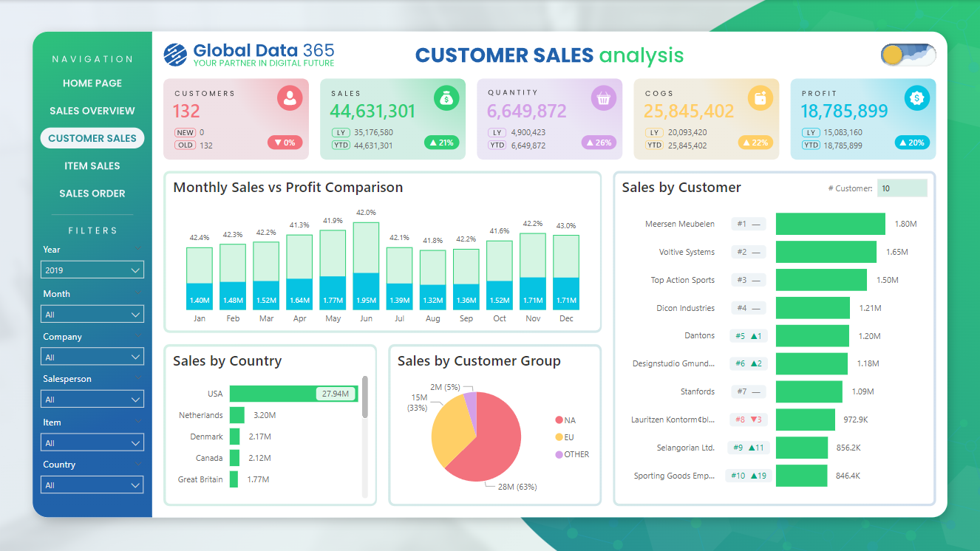Click the #8 rank-down indicator for Lauritzen
This screenshot has width=980, height=551.
pyautogui.click(x=749, y=420)
